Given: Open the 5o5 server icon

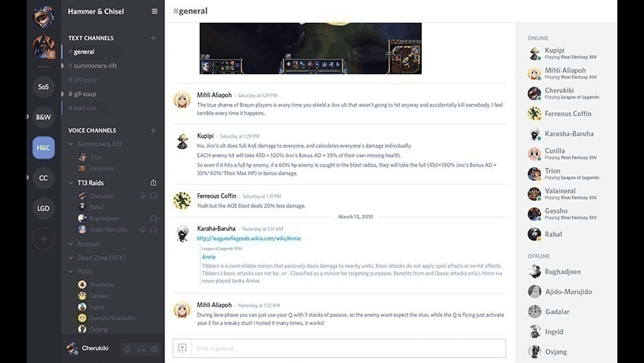Looking at the screenshot, I should [44, 87].
